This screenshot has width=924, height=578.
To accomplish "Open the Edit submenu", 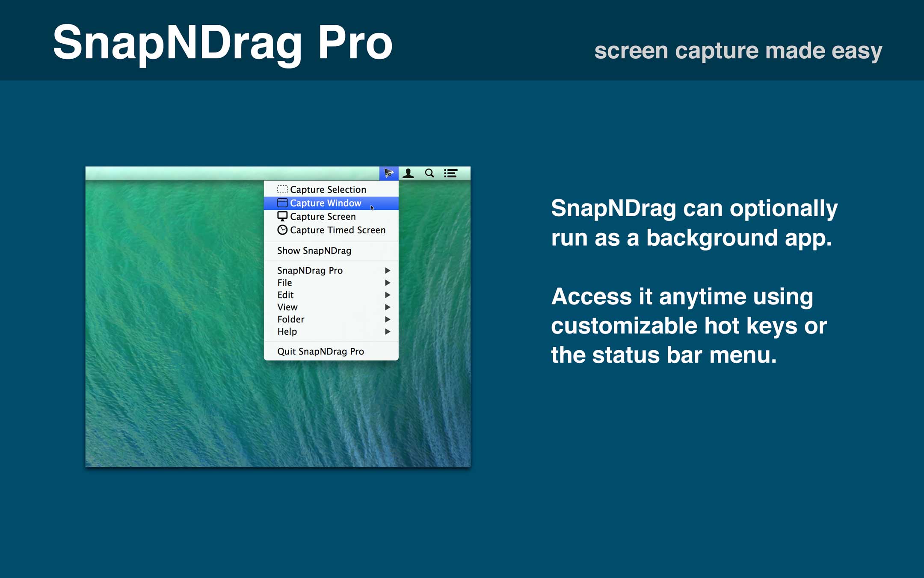I will click(x=388, y=295).
